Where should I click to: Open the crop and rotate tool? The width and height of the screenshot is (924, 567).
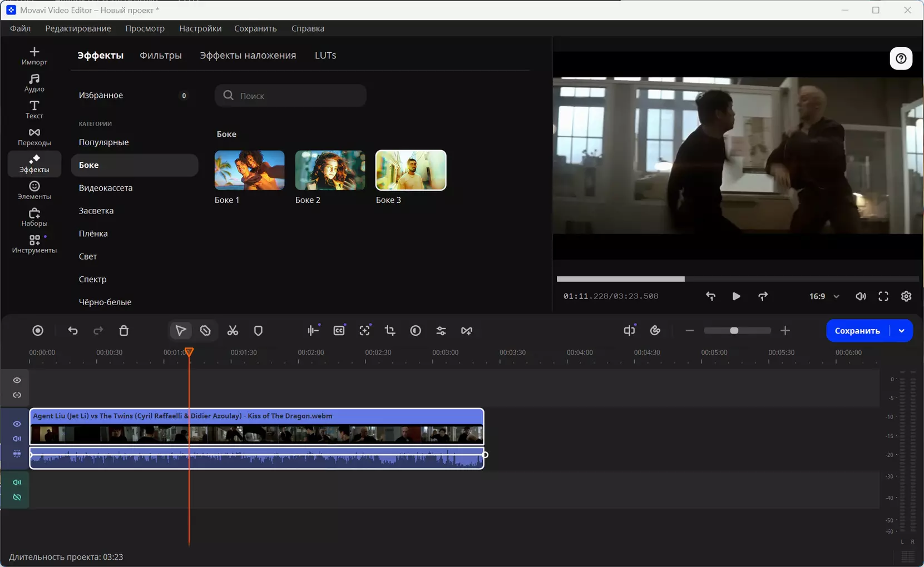point(390,331)
